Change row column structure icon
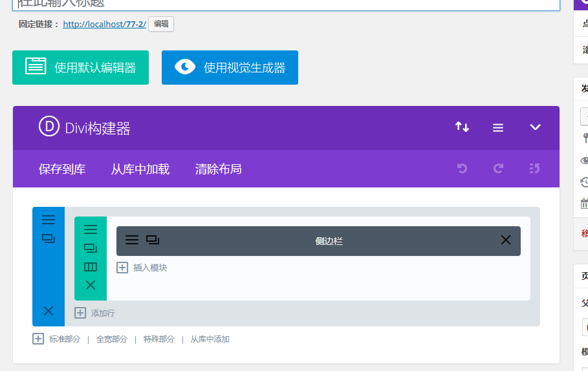 click(91, 266)
